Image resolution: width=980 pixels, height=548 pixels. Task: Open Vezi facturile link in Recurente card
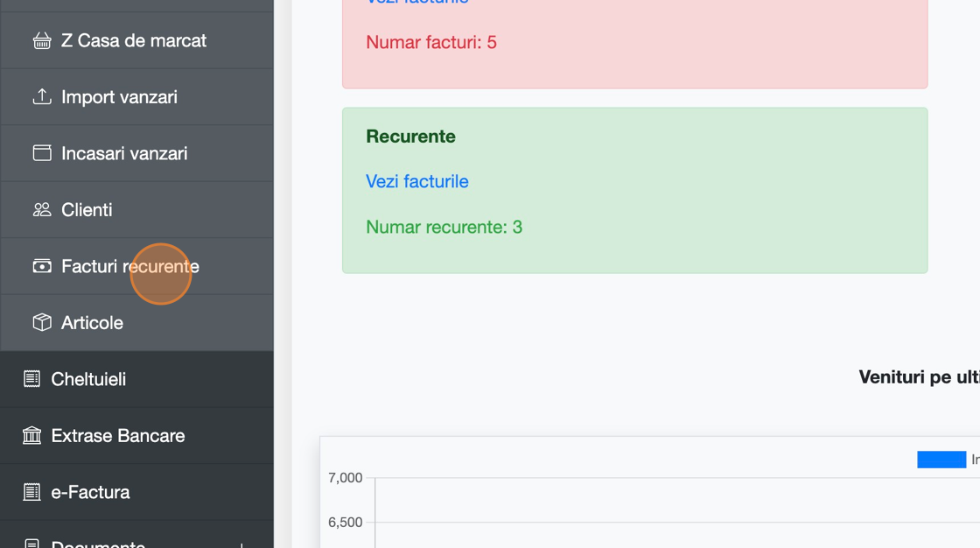pyautogui.click(x=417, y=181)
